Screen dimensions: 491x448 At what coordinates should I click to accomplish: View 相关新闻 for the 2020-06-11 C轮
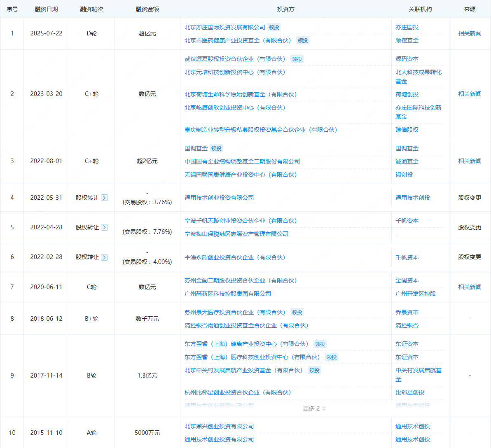click(x=470, y=287)
